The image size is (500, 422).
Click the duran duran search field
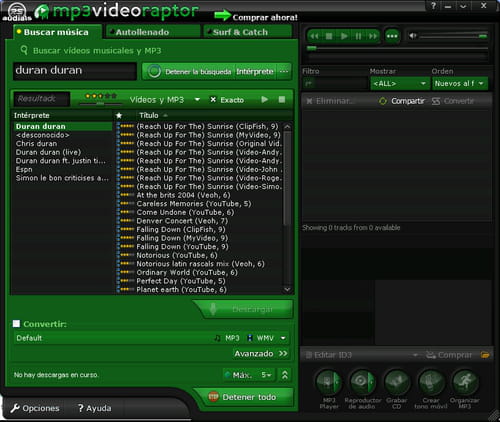point(75,71)
